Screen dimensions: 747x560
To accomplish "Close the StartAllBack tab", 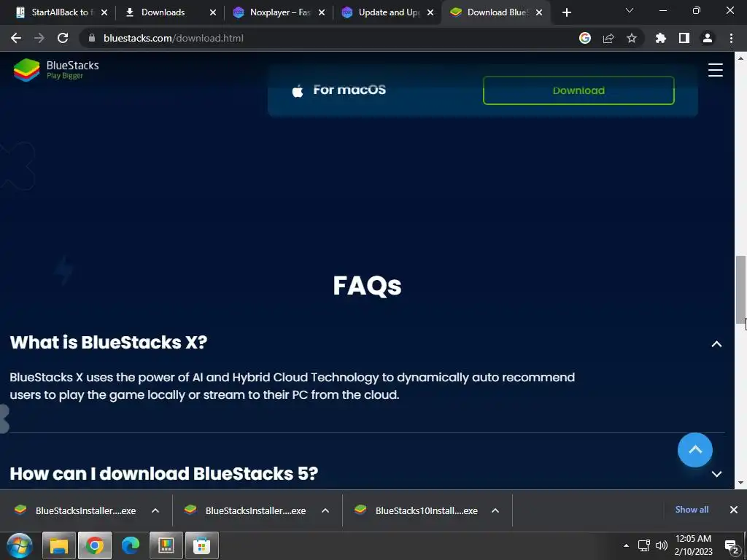I will click(x=104, y=13).
